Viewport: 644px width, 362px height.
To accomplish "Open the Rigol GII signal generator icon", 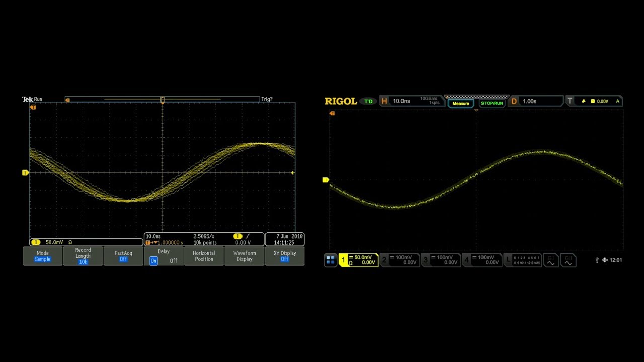I will 568,260.
